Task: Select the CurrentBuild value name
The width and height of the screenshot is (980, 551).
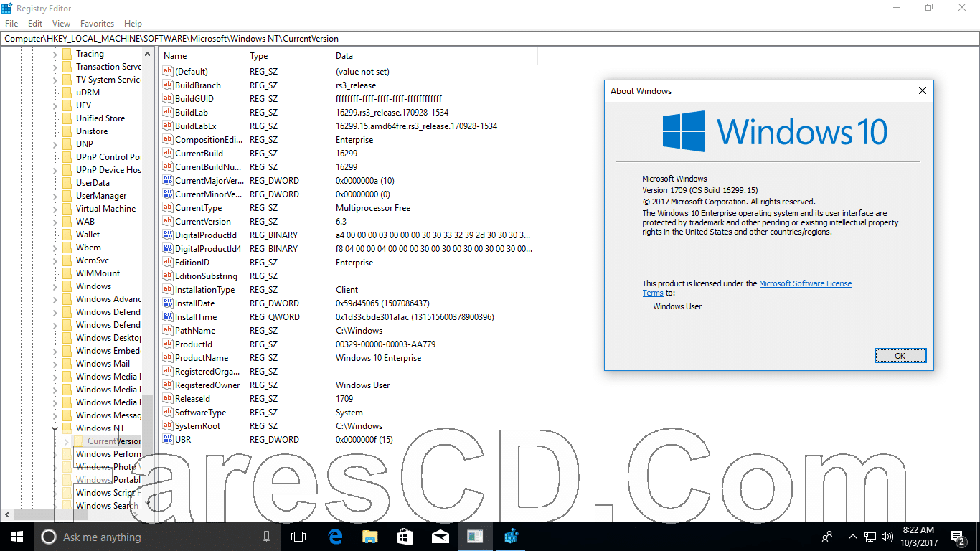Action: point(199,154)
